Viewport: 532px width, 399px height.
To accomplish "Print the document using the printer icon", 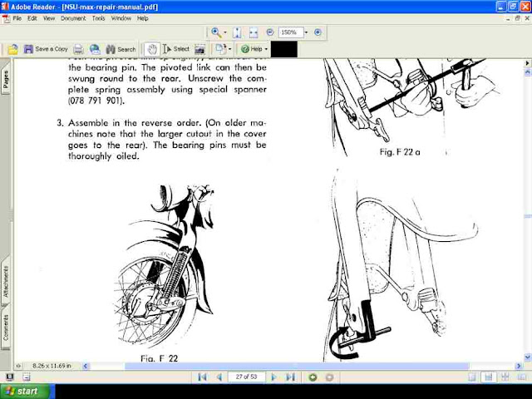I will pyautogui.click(x=78, y=50).
